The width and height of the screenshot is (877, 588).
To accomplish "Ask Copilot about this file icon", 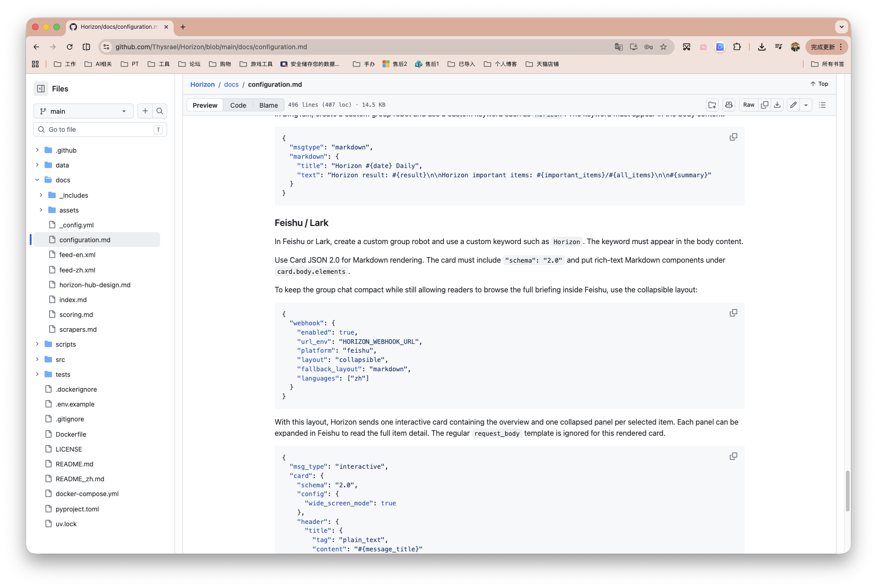I will (x=729, y=105).
